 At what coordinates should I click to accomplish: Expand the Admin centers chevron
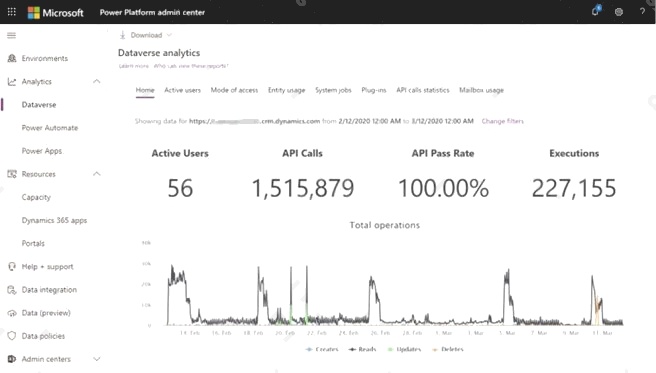(x=97, y=359)
